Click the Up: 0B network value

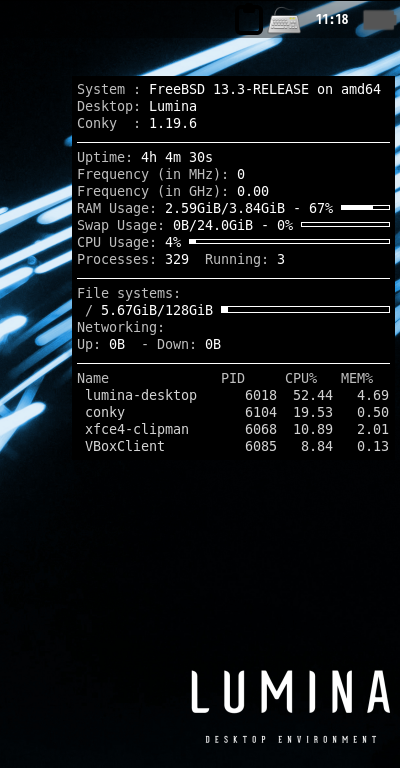click(x=101, y=344)
